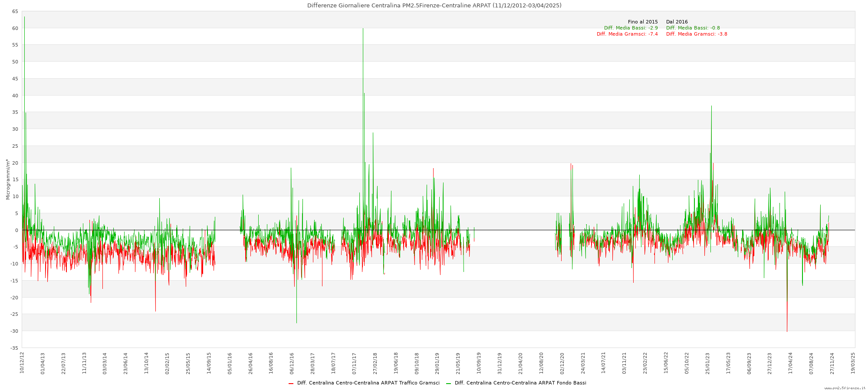Toggle the ARPAT Fondo Bassi series legend label
Viewport: 868px width, 391px height.
[x=520, y=383]
